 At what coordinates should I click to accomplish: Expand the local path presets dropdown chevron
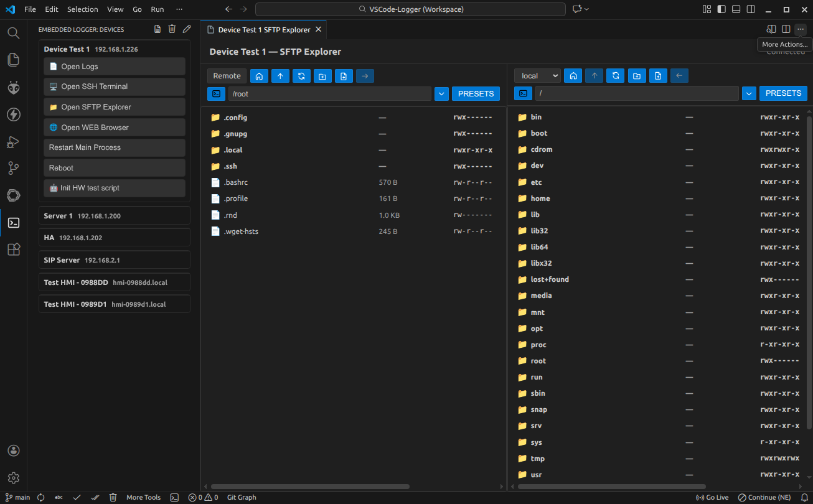748,93
